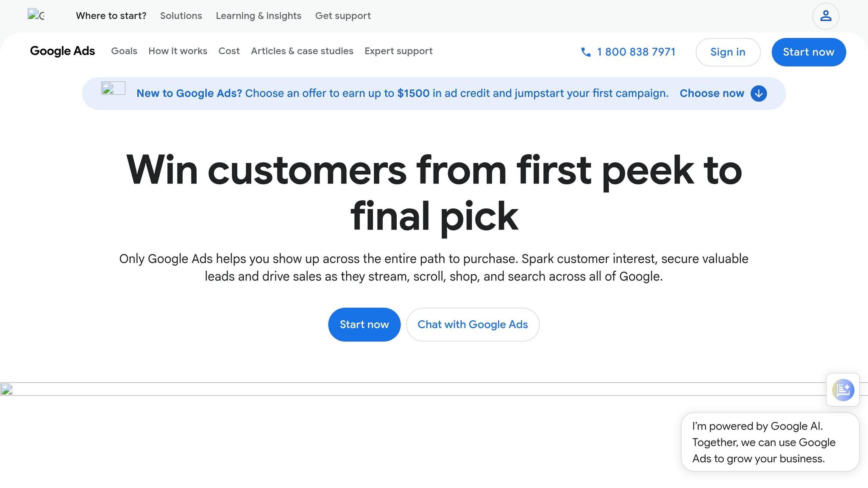Open the user account icon
The width and height of the screenshot is (868, 488).
[825, 16]
